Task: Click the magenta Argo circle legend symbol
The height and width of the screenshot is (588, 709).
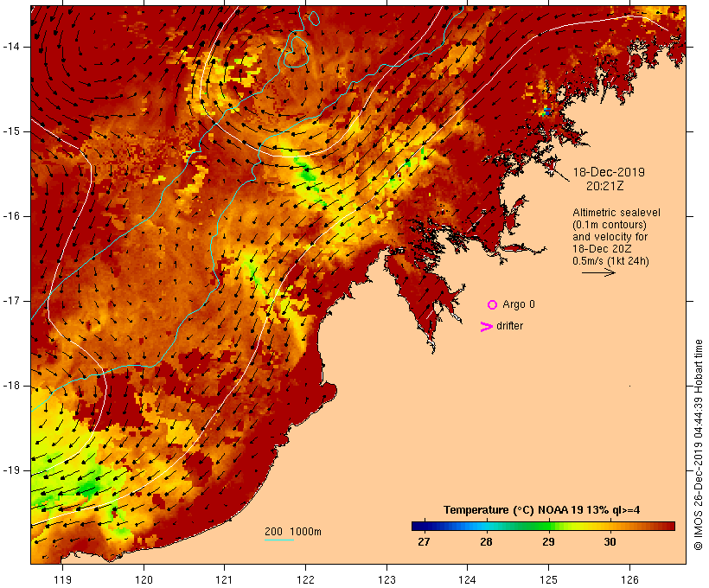Action: [x=493, y=305]
